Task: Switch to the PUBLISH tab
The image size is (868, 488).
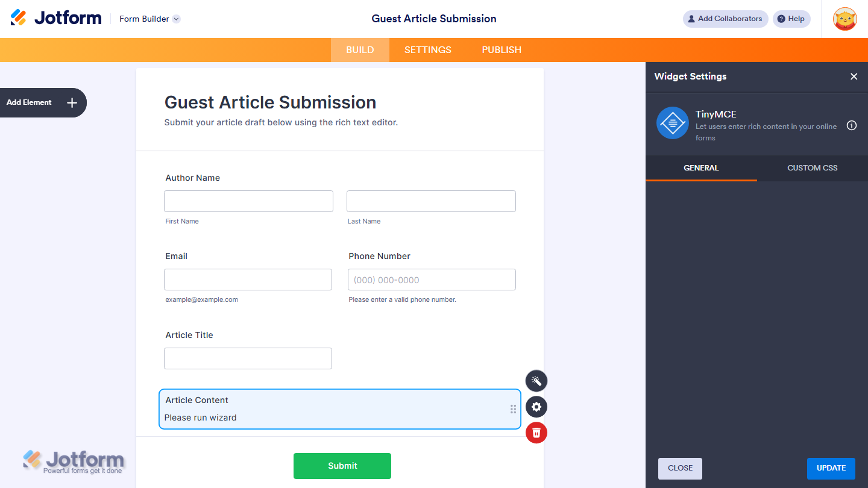Action: (501, 49)
